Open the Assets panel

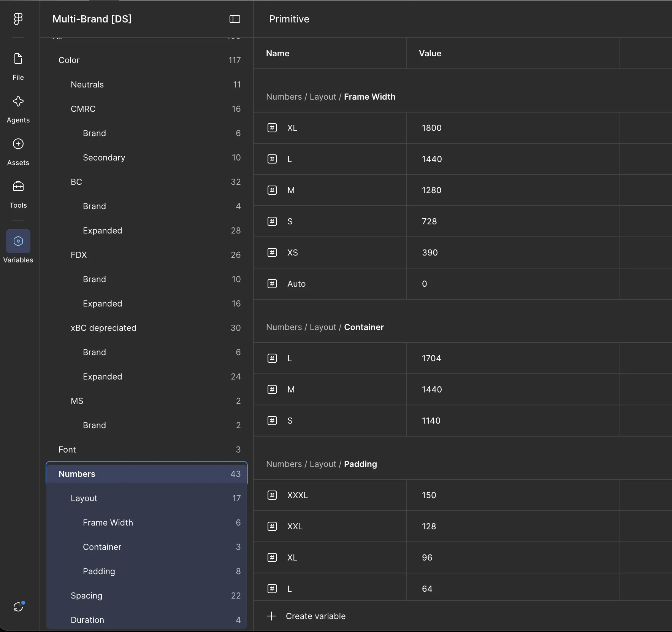18,152
